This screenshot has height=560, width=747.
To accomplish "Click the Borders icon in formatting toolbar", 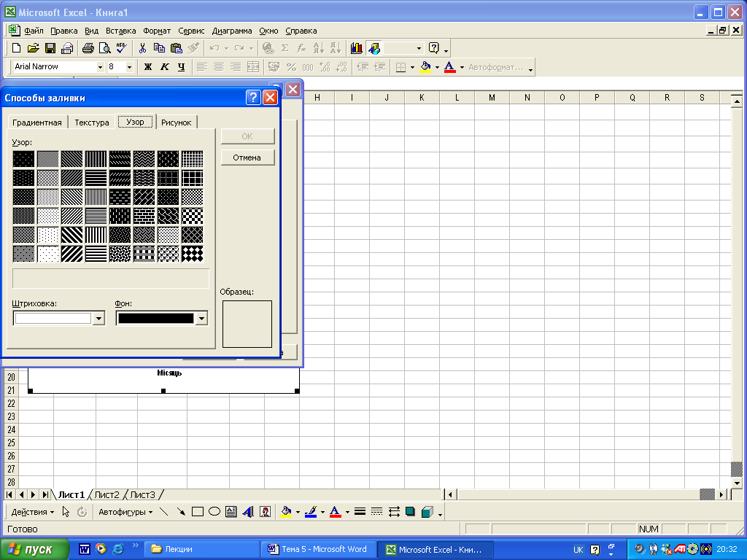I will (x=400, y=67).
